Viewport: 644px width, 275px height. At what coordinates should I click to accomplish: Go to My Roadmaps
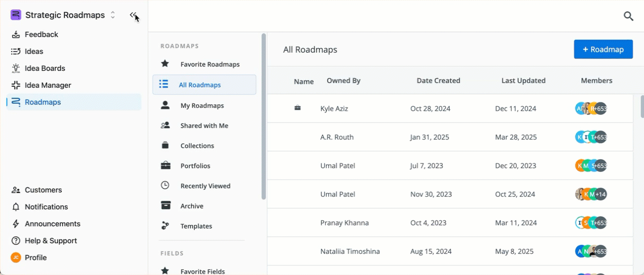[202, 105]
